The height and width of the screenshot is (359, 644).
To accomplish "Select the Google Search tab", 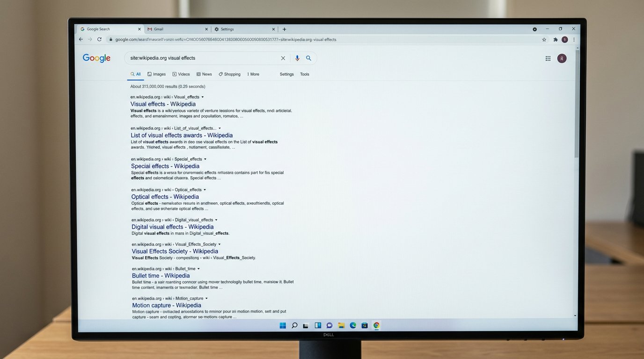I will coord(110,29).
